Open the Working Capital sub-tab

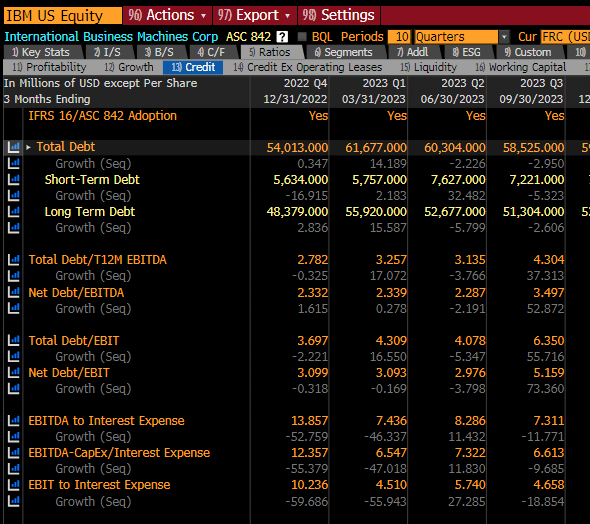point(521,67)
